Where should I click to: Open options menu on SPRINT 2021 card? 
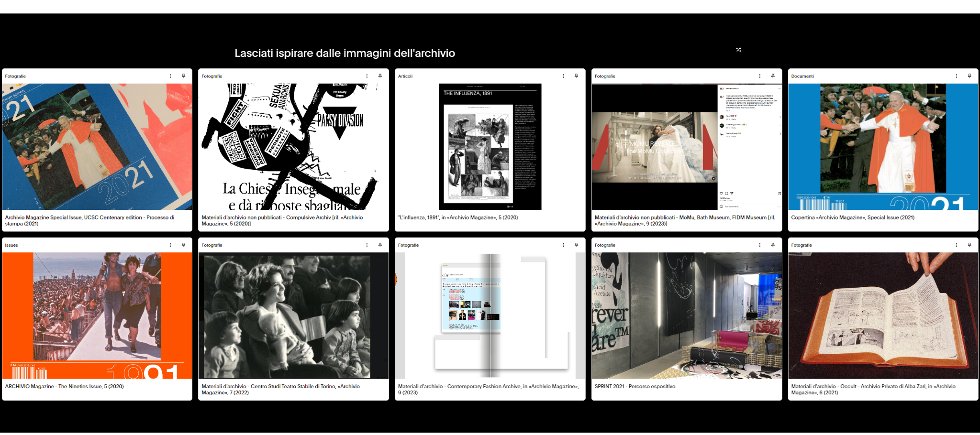click(x=760, y=245)
